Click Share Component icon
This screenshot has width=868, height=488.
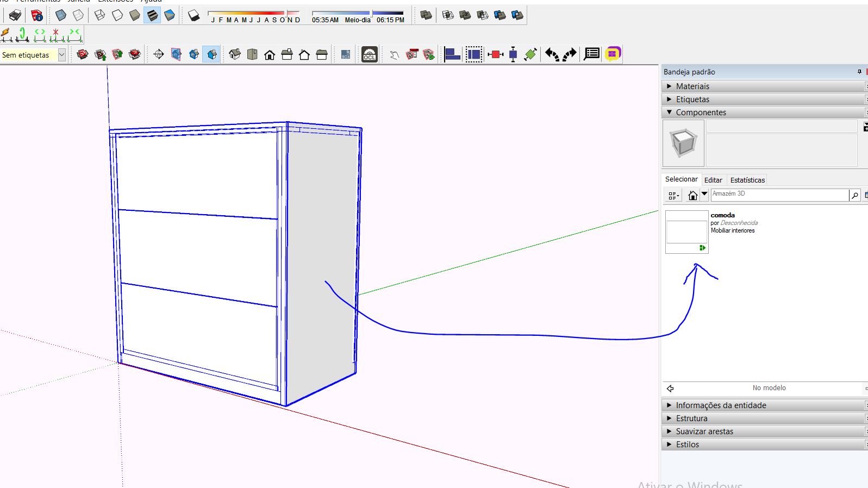(117, 54)
